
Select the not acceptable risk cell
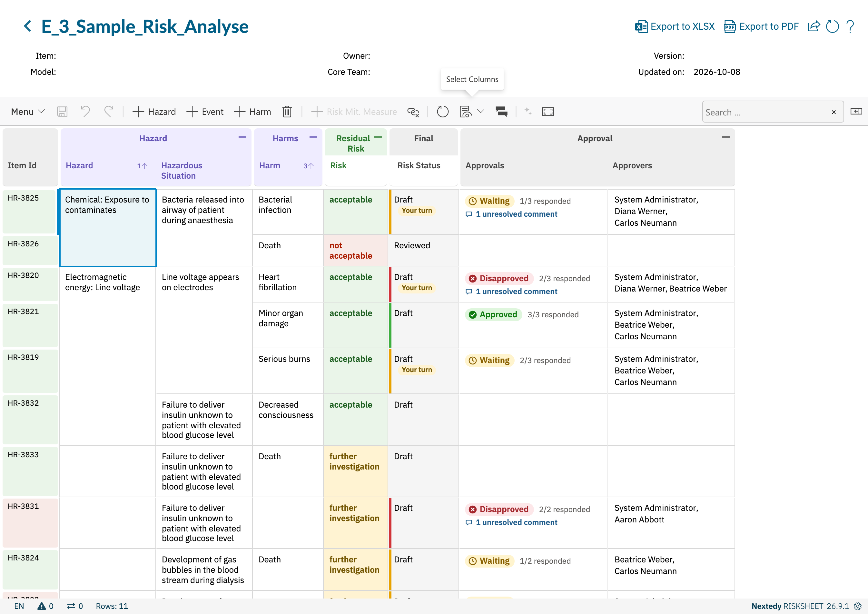[355, 250]
